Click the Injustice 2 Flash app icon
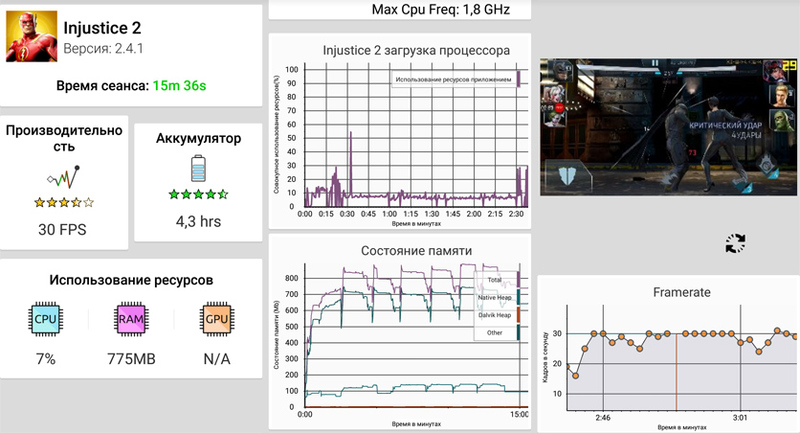This screenshot has height=433, width=800. click(32, 38)
